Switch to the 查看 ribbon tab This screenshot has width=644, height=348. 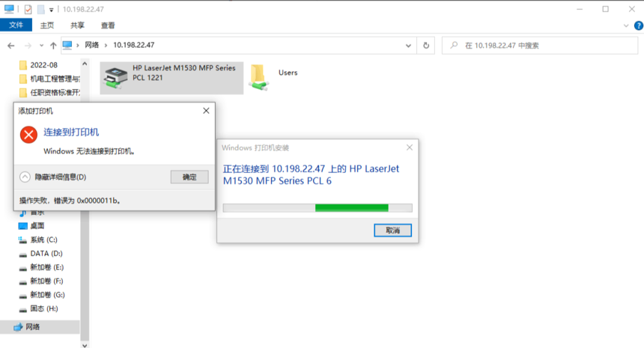[108, 25]
